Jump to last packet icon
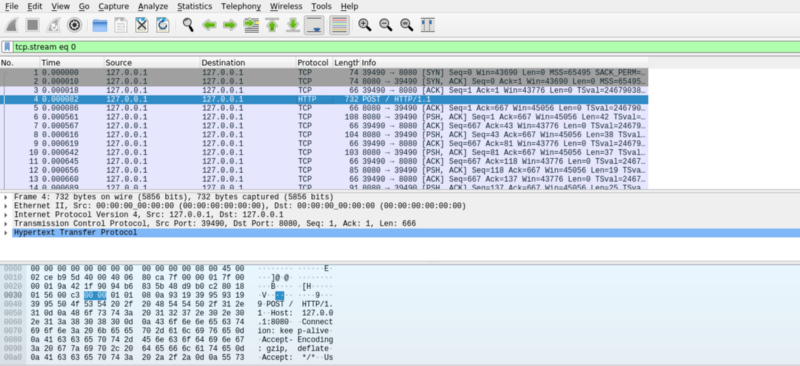 pyautogui.click(x=293, y=25)
